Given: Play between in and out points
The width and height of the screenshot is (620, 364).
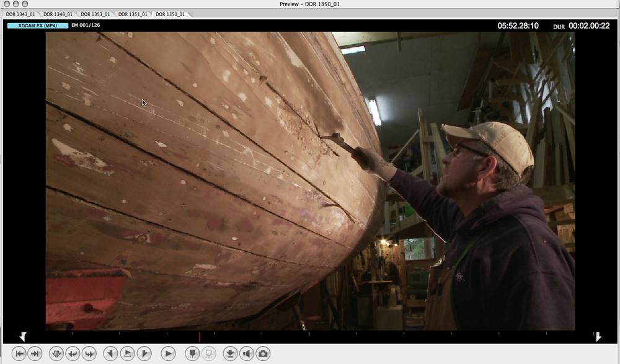Looking at the screenshot, I should coord(127,353).
